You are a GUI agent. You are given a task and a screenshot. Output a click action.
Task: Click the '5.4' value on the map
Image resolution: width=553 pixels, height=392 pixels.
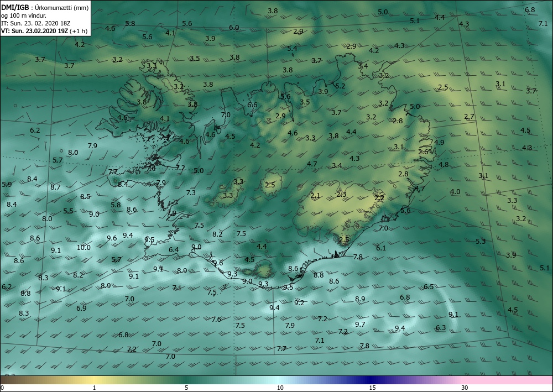[292, 49]
